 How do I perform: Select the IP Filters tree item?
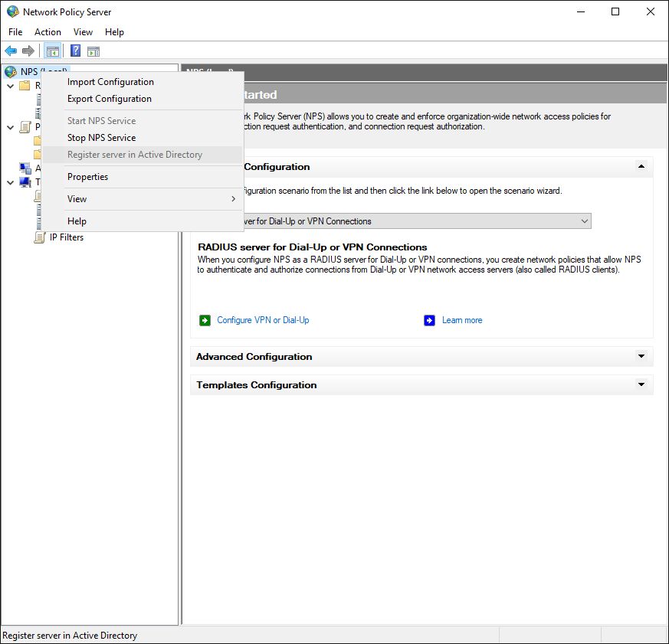pyautogui.click(x=67, y=237)
